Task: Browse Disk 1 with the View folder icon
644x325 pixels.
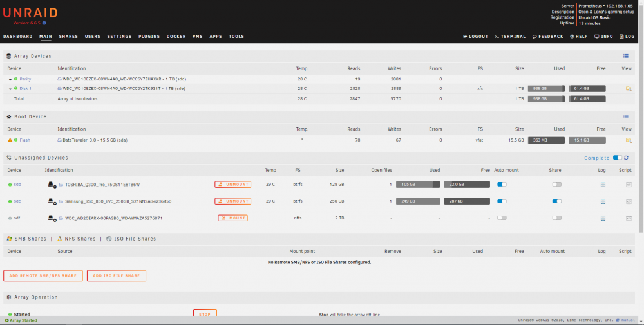Action: pyautogui.click(x=629, y=89)
